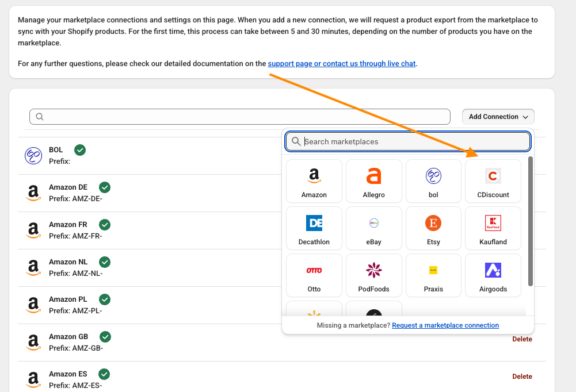Screen dimensions: 576x392
Task: Delete the Amazon GB connection
Action: point(522,339)
